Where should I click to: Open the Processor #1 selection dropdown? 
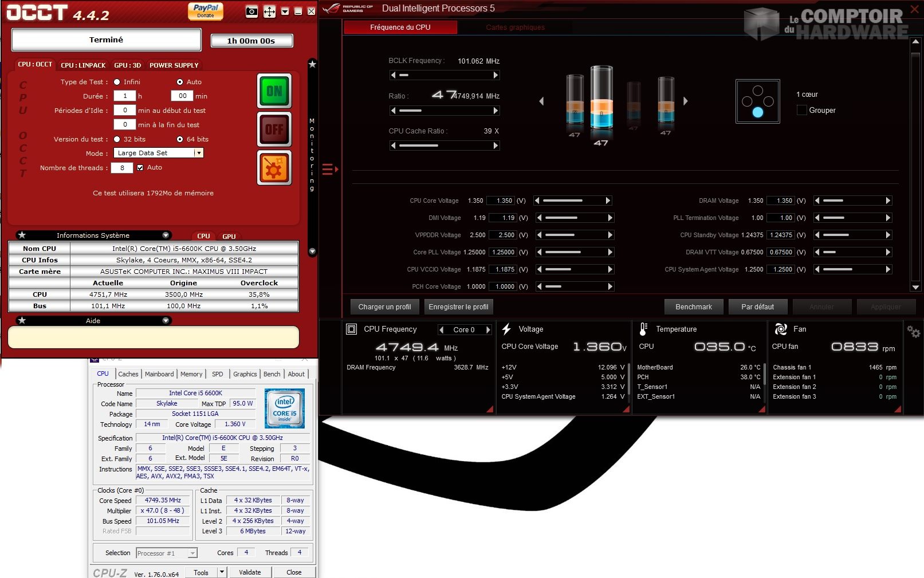(x=192, y=553)
